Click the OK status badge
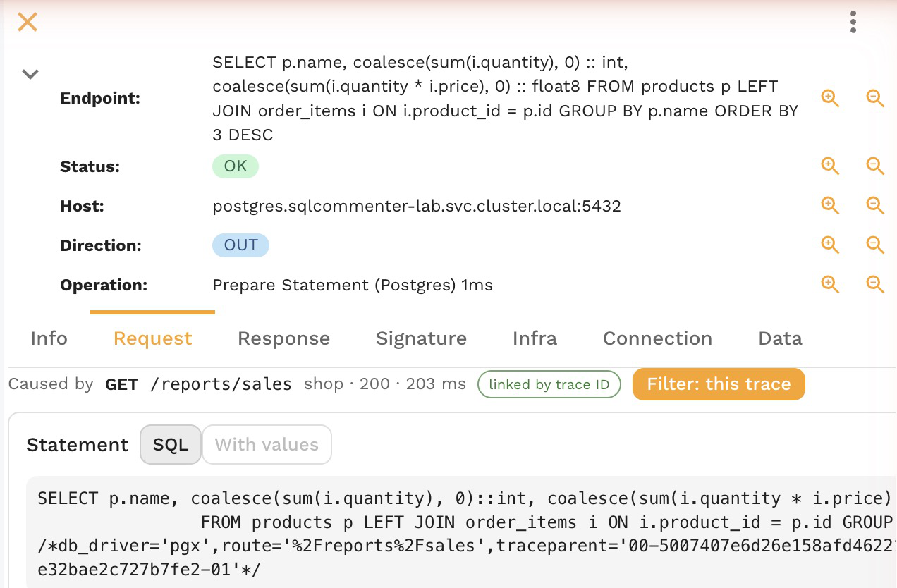Image resolution: width=897 pixels, height=588 pixels. coord(236,166)
